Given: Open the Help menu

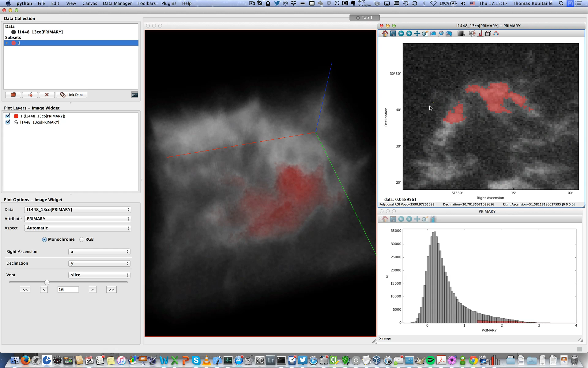Looking at the screenshot, I should point(187,3).
